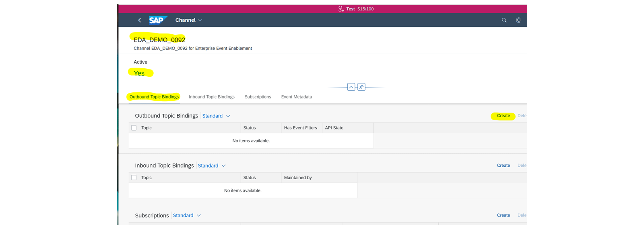Expand the Subscriptions Standard view dropdown
The width and height of the screenshot is (644, 229).
click(187, 215)
